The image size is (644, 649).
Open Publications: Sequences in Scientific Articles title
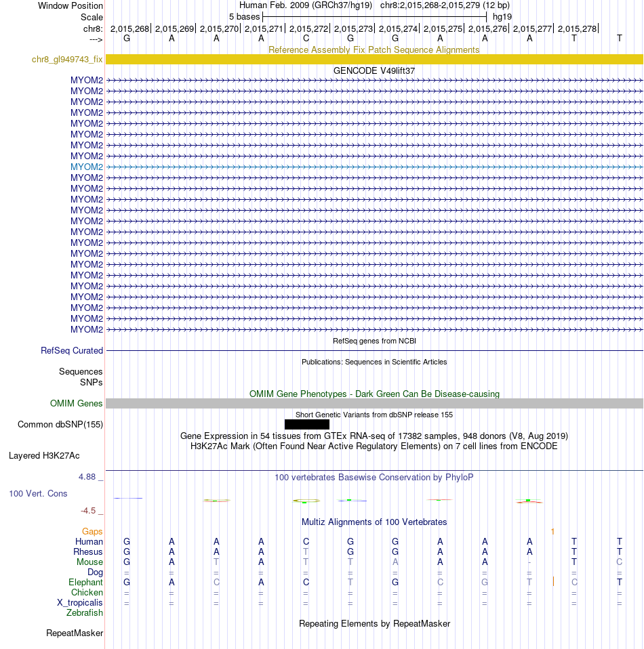(x=374, y=362)
